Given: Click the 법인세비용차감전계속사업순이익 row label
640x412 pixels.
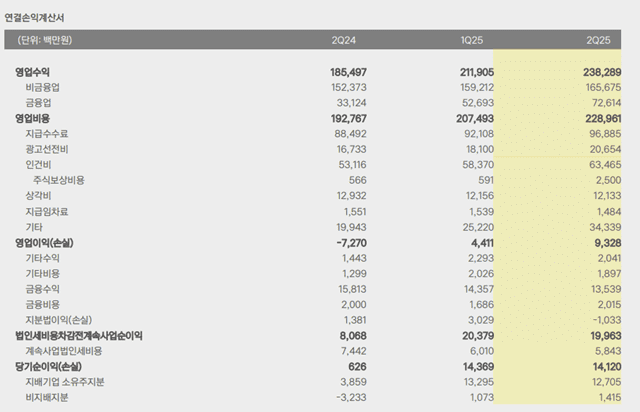Looking at the screenshot, I should (79, 336).
